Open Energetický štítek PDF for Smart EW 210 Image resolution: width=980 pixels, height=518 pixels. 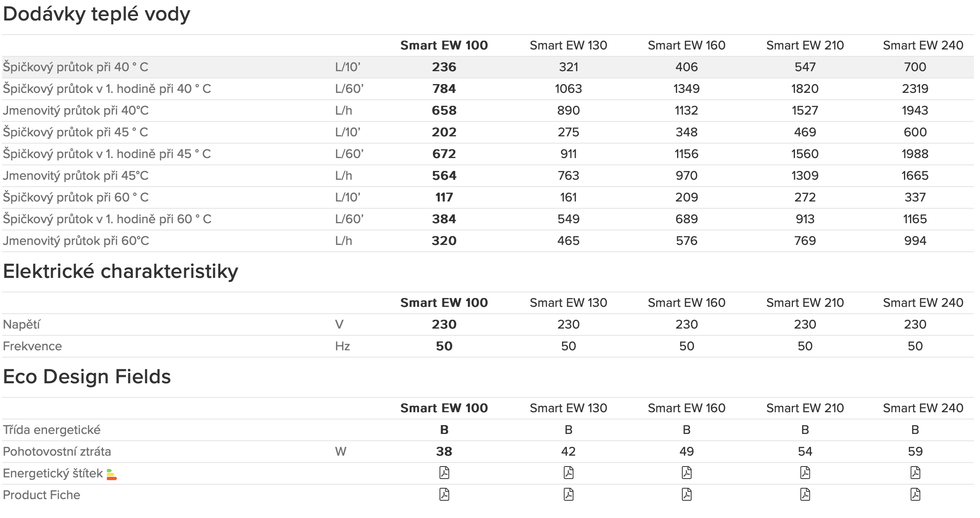[x=805, y=473]
